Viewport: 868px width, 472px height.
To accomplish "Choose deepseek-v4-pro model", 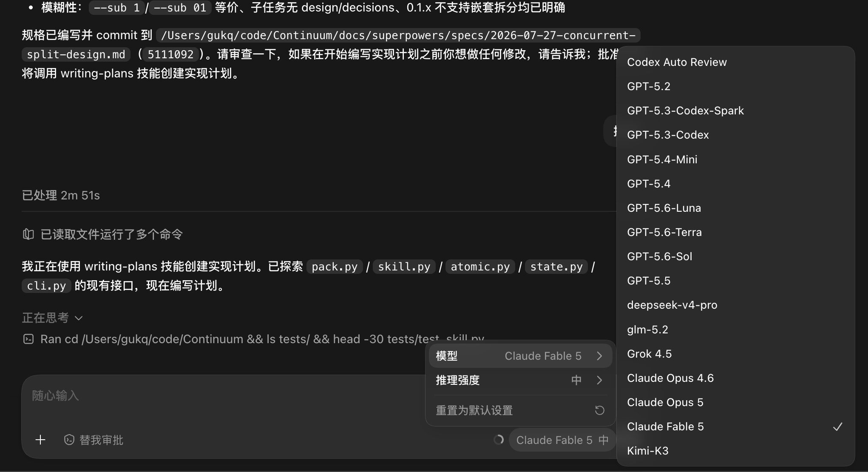I will coord(735,305).
